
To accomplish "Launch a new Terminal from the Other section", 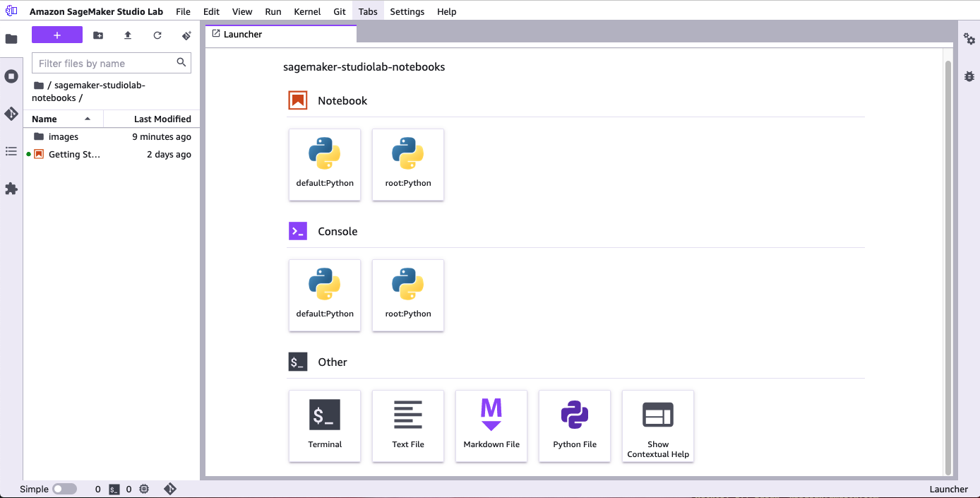I will [x=325, y=426].
